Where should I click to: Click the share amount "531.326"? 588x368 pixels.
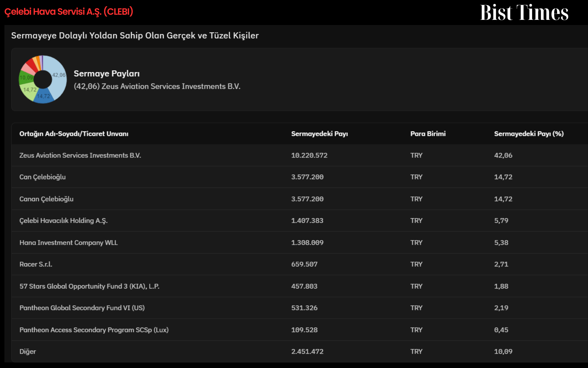[x=304, y=308]
